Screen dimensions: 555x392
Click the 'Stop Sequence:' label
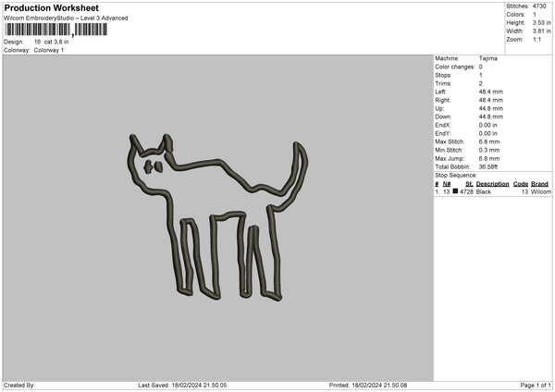coord(456,175)
